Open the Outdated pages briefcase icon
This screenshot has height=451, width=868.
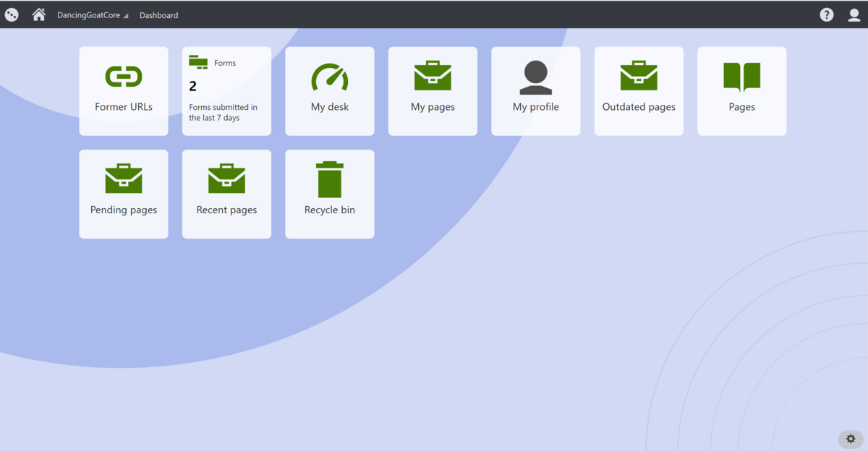point(639,76)
